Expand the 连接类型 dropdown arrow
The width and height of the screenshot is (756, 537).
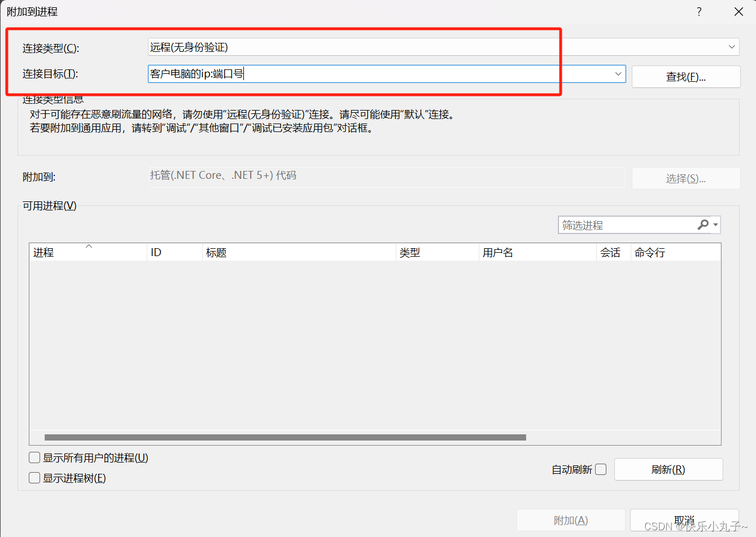732,47
